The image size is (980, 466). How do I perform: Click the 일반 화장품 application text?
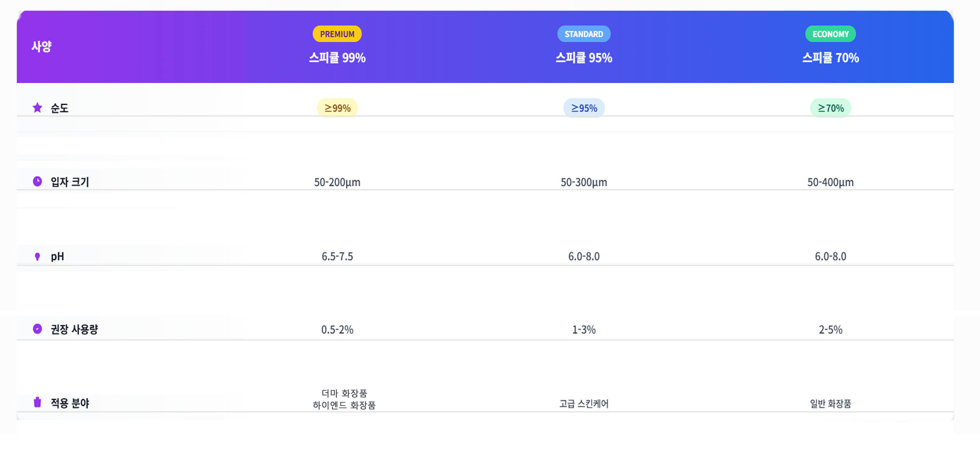(x=831, y=404)
